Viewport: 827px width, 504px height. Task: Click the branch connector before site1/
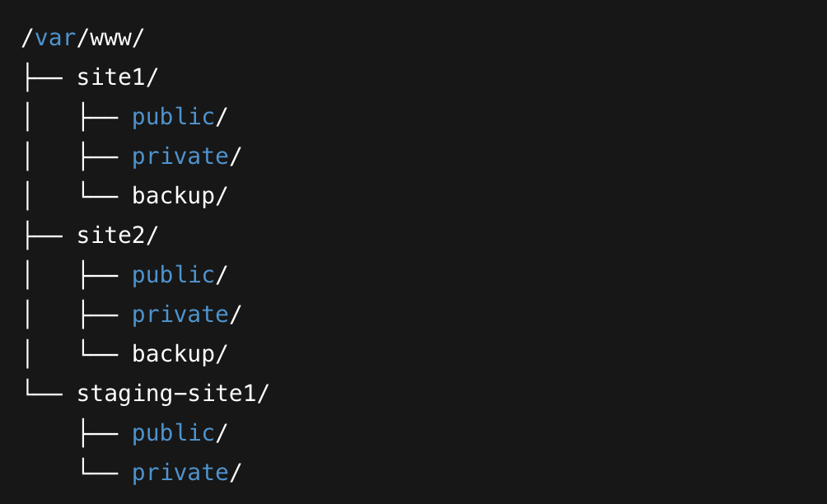tap(43, 77)
